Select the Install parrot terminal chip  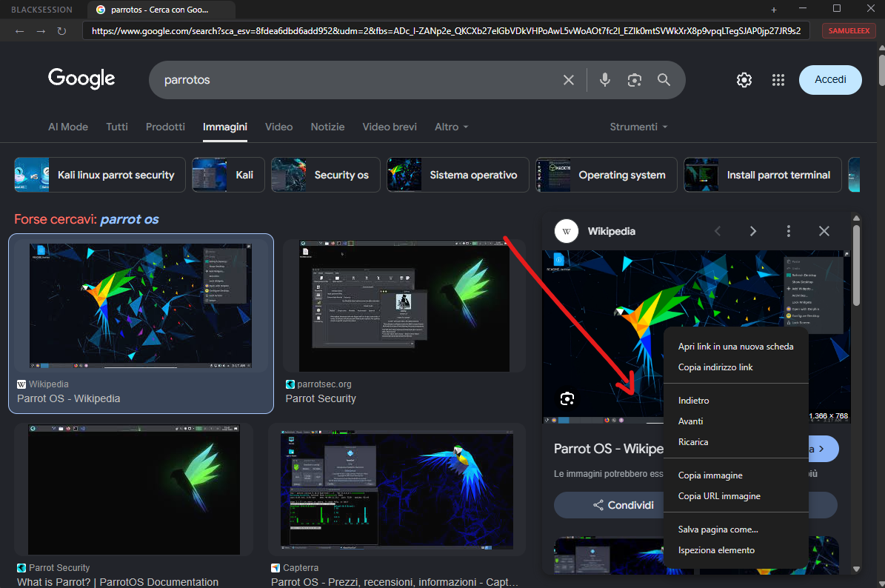pyautogui.click(x=763, y=175)
